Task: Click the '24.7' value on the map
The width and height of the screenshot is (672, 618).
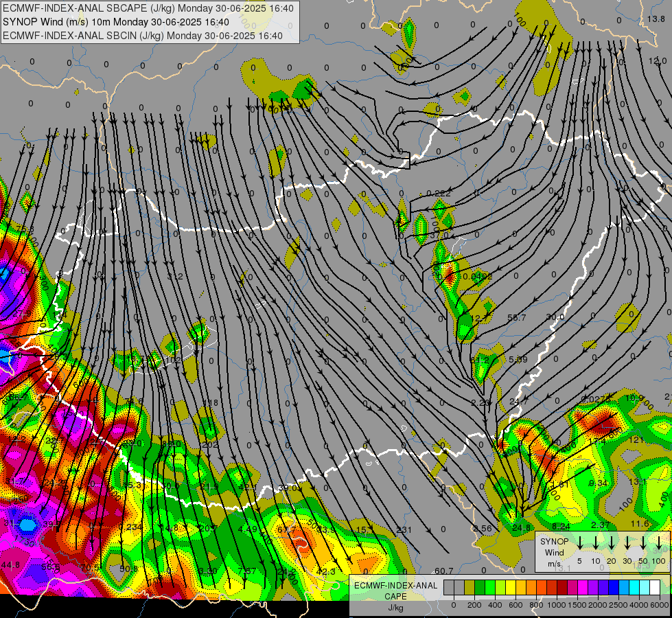Action: tap(518, 402)
